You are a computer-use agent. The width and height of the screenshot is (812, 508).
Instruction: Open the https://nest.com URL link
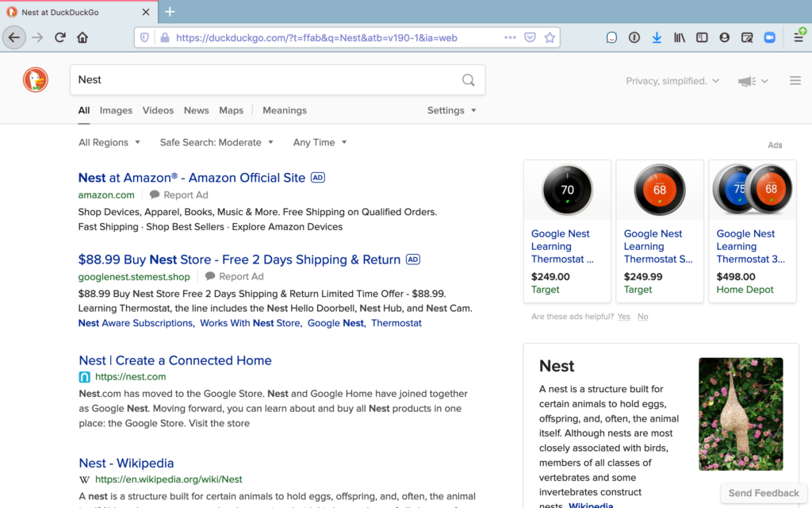131,377
